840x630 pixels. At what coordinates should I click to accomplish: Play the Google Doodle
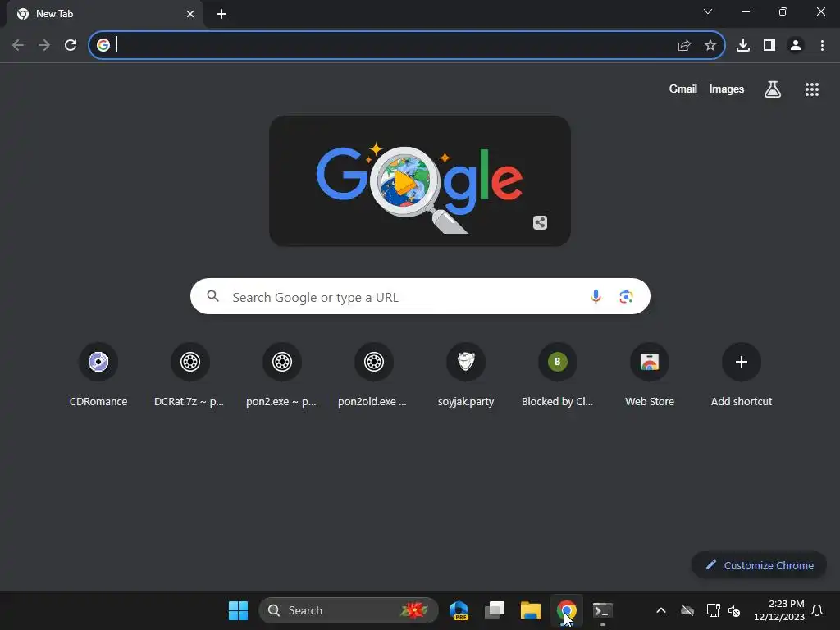[x=404, y=181]
